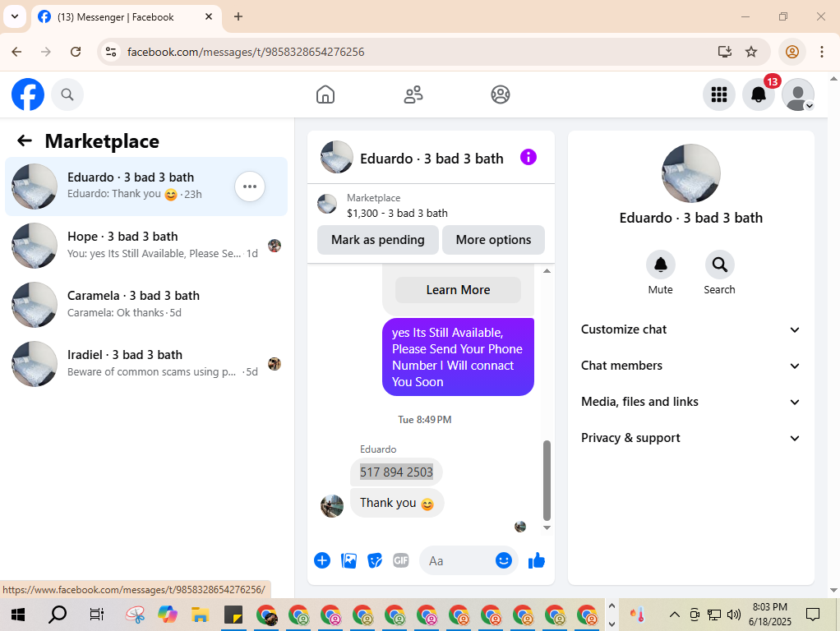Open the Windows notification center

click(813, 615)
